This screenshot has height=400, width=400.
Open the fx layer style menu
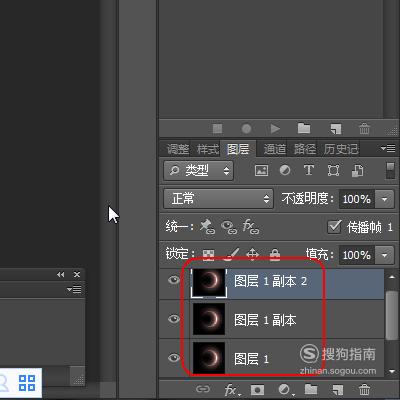[232, 389]
